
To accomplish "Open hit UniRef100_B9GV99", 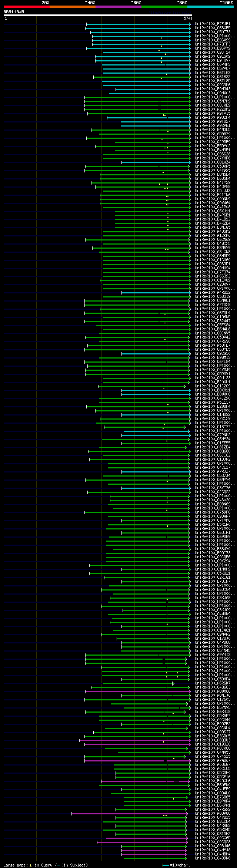I will coord(213,40).
